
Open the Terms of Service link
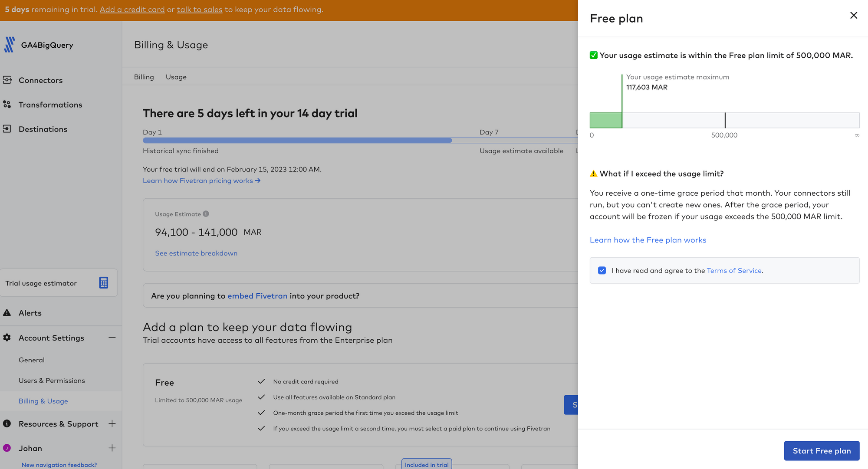734,270
